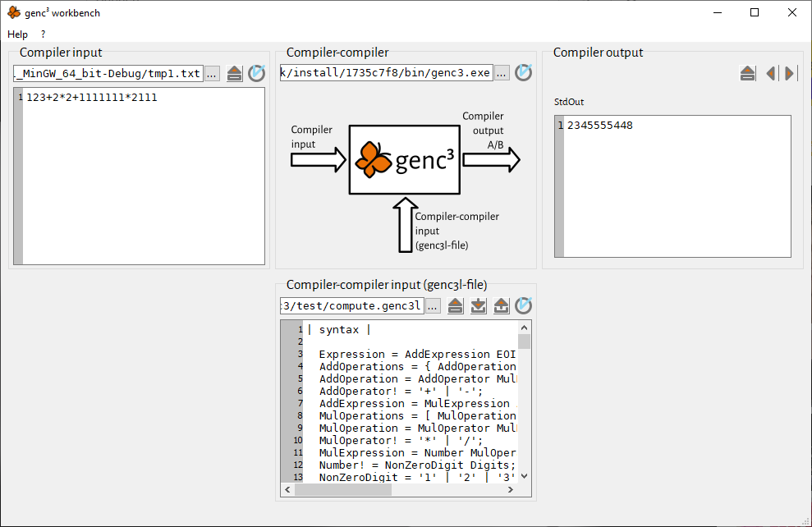Browse for genc3l file with '...' button

(x=433, y=306)
